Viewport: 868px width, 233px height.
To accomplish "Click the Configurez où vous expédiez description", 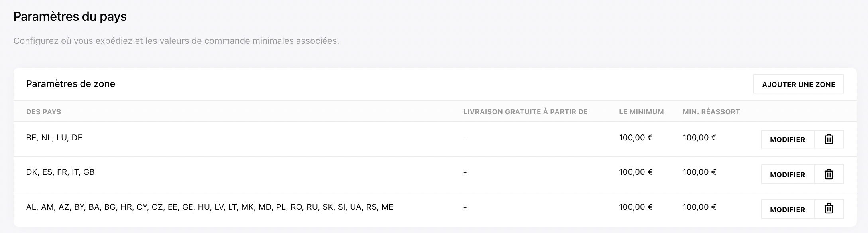I will (176, 41).
